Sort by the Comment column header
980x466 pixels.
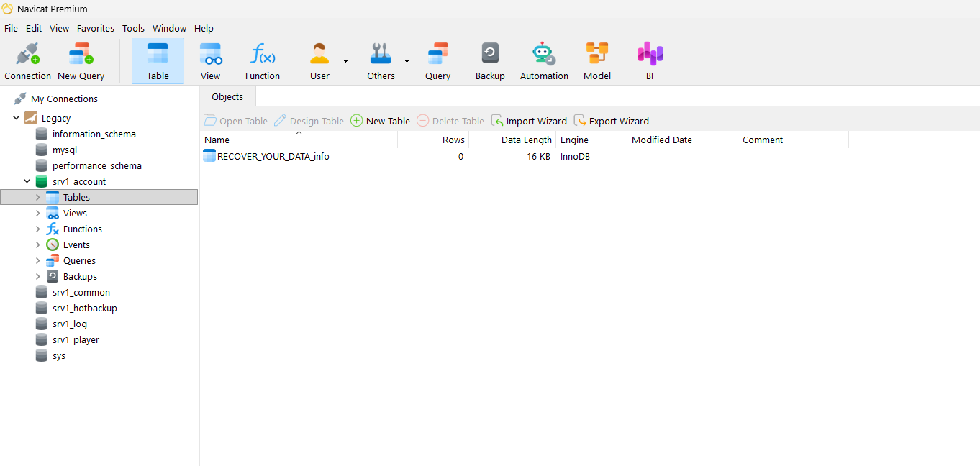pos(793,140)
